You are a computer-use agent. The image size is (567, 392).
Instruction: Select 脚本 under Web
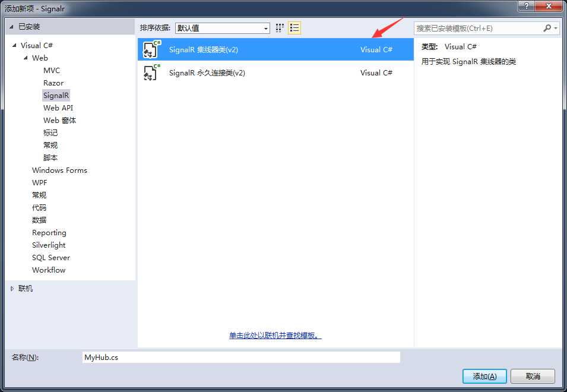(x=50, y=157)
